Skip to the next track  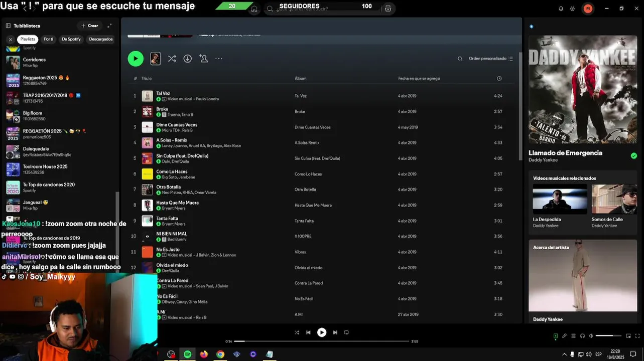335,332
